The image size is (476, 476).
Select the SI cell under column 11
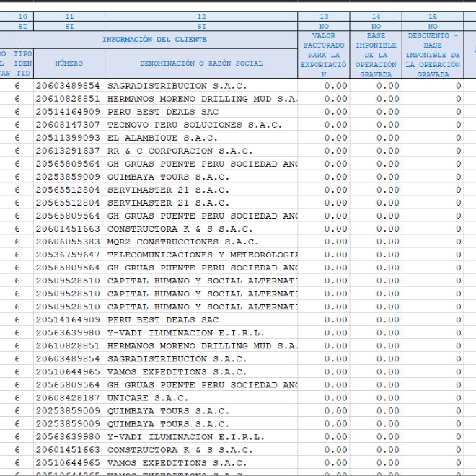tap(69, 25)
